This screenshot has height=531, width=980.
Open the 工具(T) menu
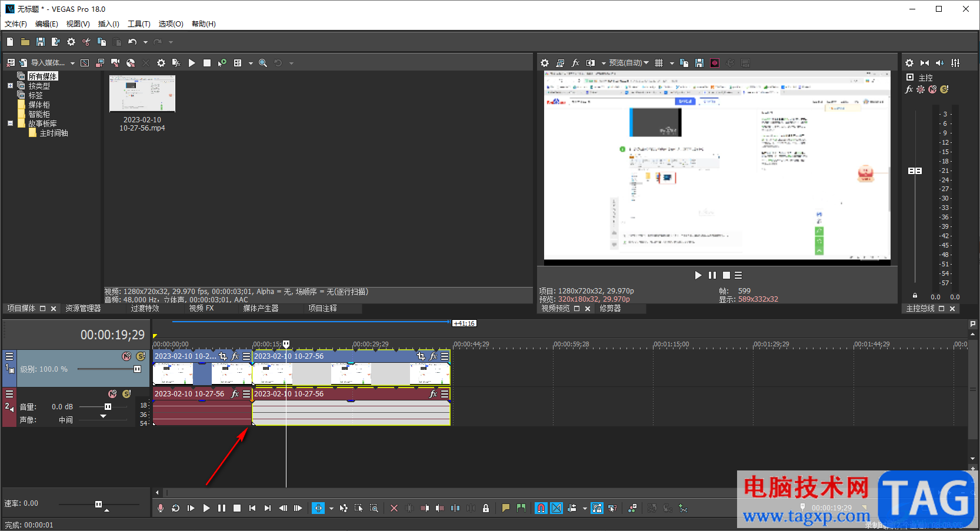[x=139, y=24]
